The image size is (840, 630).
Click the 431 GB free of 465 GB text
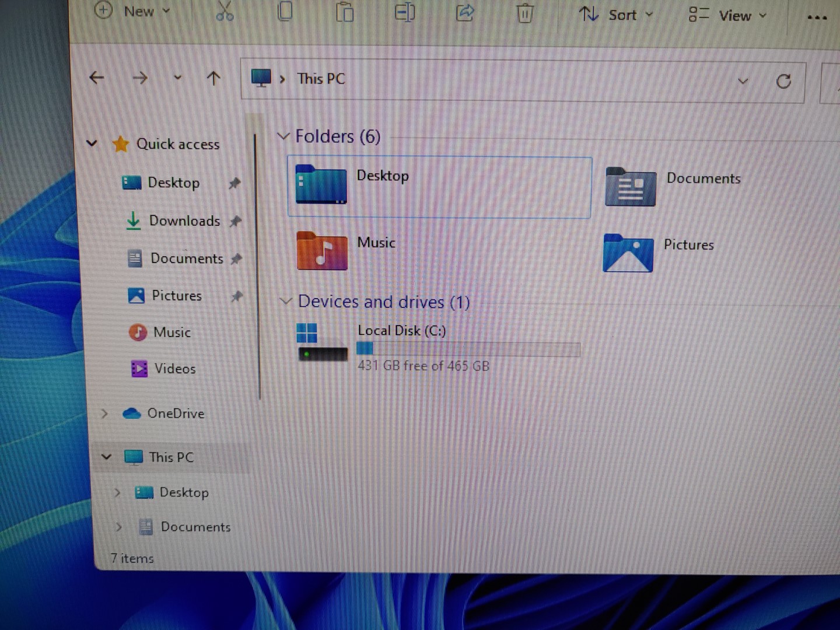pyautogui.click(x=423, y=366)
